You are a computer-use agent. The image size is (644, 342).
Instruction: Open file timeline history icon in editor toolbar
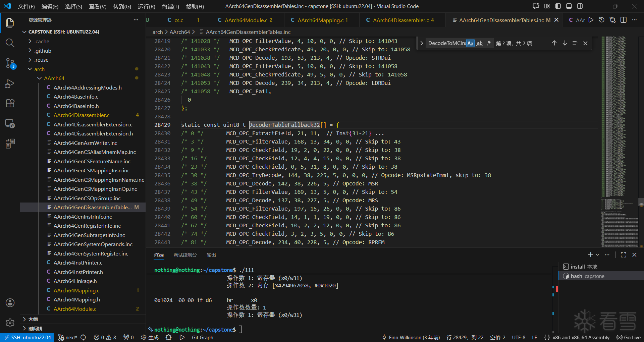(x=602, y=20)
